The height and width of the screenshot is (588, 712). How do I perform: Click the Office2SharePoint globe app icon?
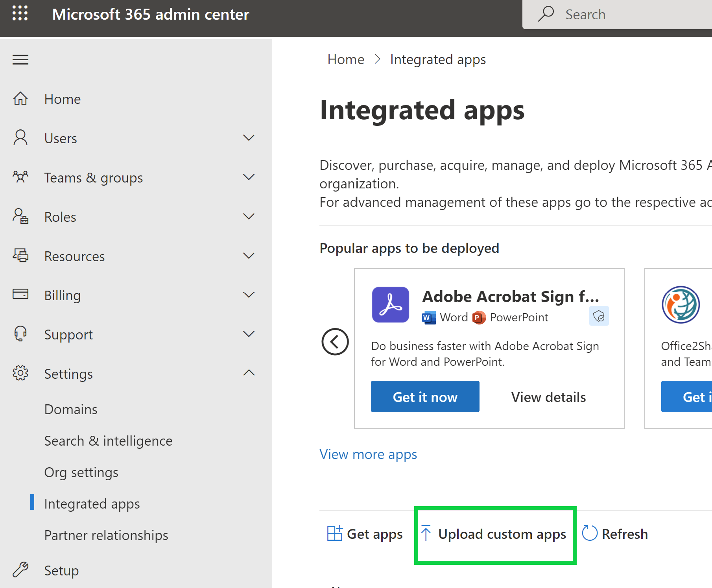click(681, 305)
